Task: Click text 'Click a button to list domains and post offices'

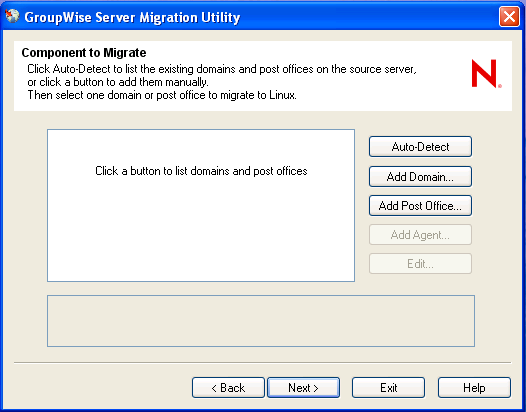Action: pos(201,171)
